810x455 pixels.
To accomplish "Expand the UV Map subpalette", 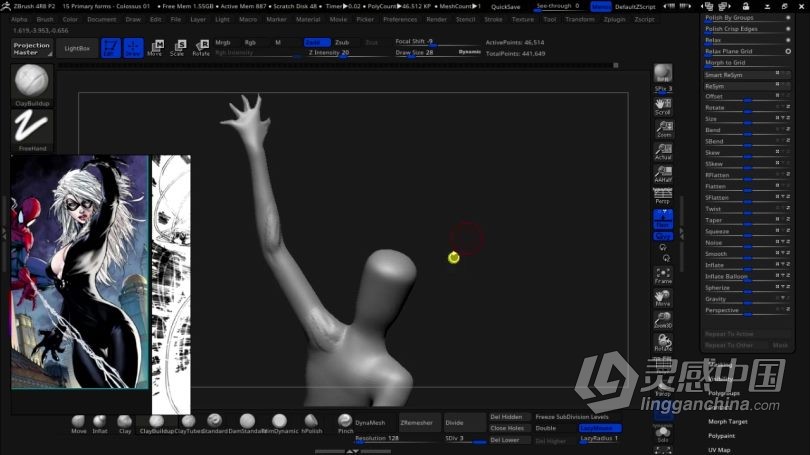I will [x=719, y=450].
